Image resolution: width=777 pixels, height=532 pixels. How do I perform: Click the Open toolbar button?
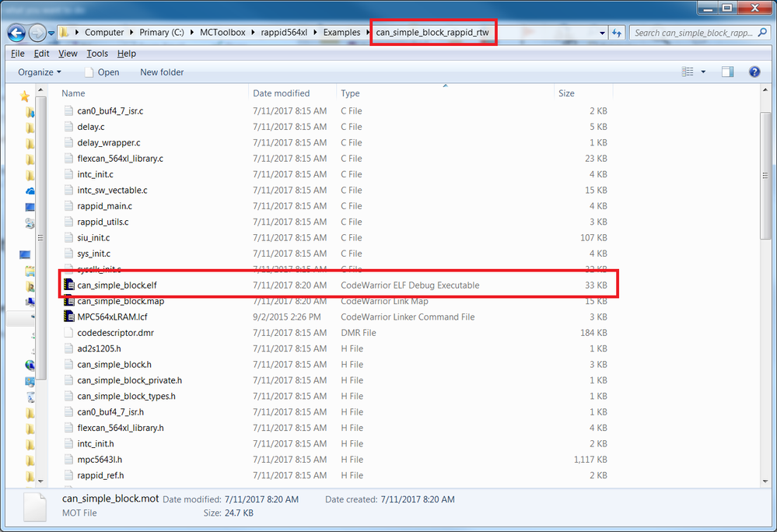pyautogui.click(x=102, y=72)
